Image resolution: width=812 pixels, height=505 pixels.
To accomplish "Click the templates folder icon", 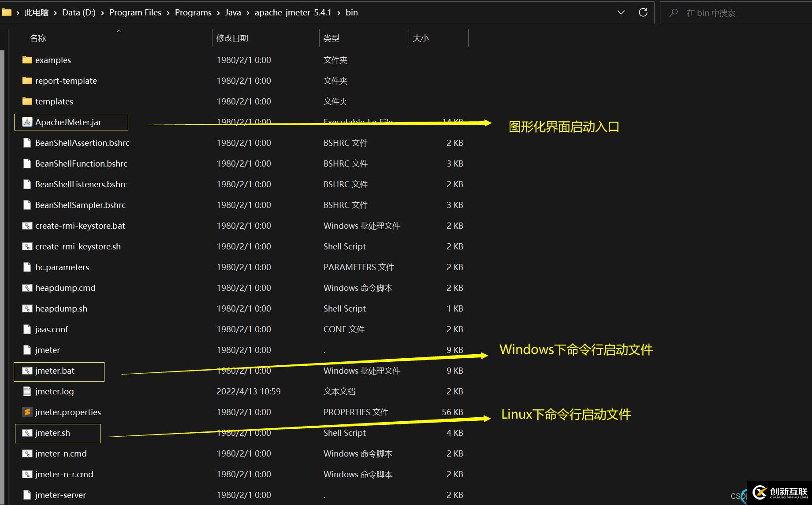I will (27, 101).
